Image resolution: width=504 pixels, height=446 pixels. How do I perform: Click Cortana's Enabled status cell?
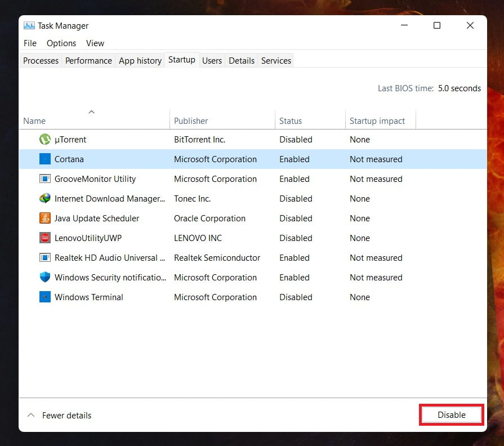pyautogui.click(x=295, y=159)
